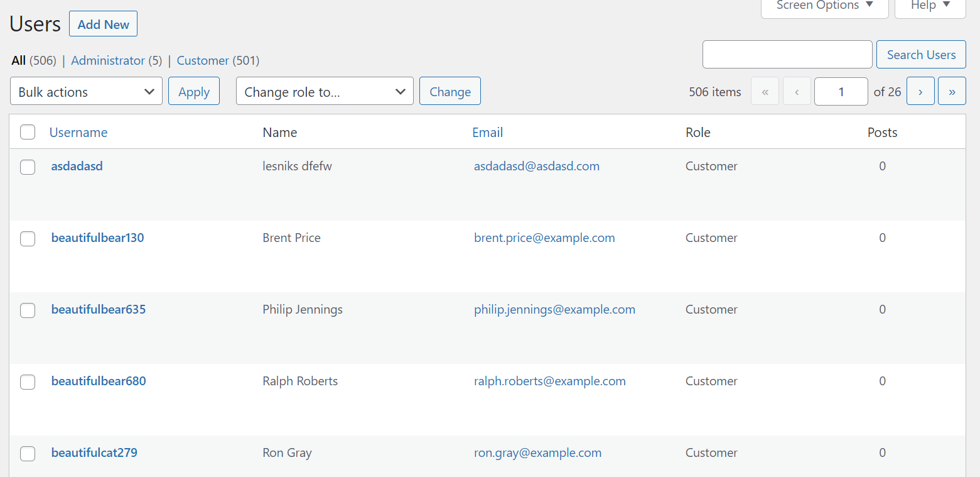Go to the next page of users

click(x=920, y=91)
